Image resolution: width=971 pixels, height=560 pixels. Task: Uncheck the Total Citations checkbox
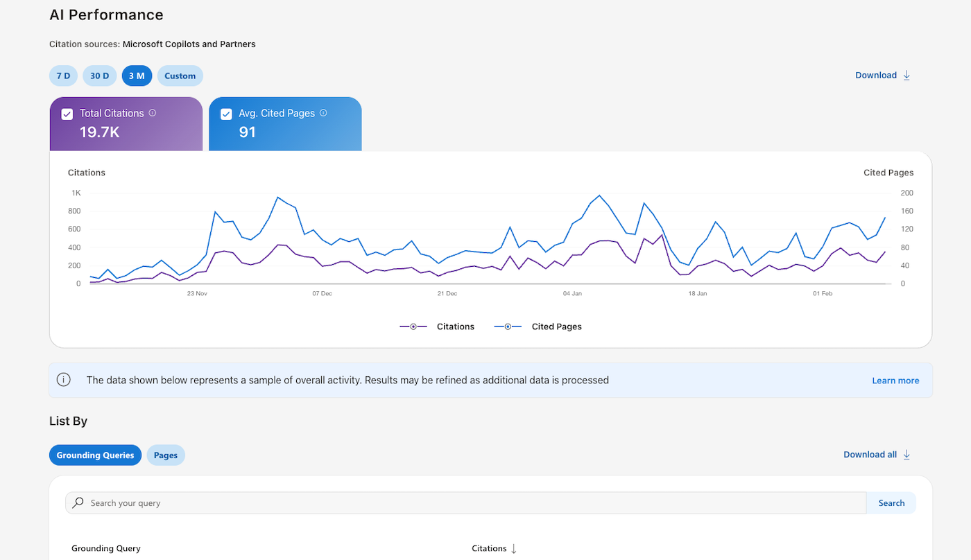coord(67,114)
